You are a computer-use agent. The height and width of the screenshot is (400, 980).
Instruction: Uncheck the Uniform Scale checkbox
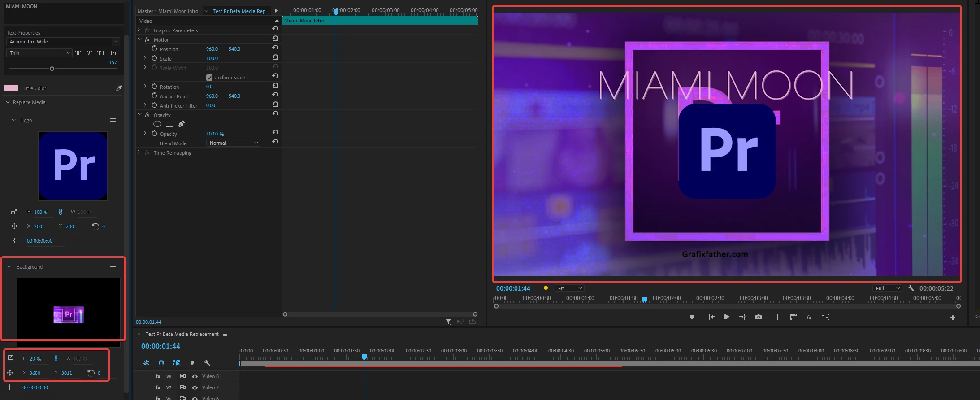pyautogui.click(x=209, y=78)
